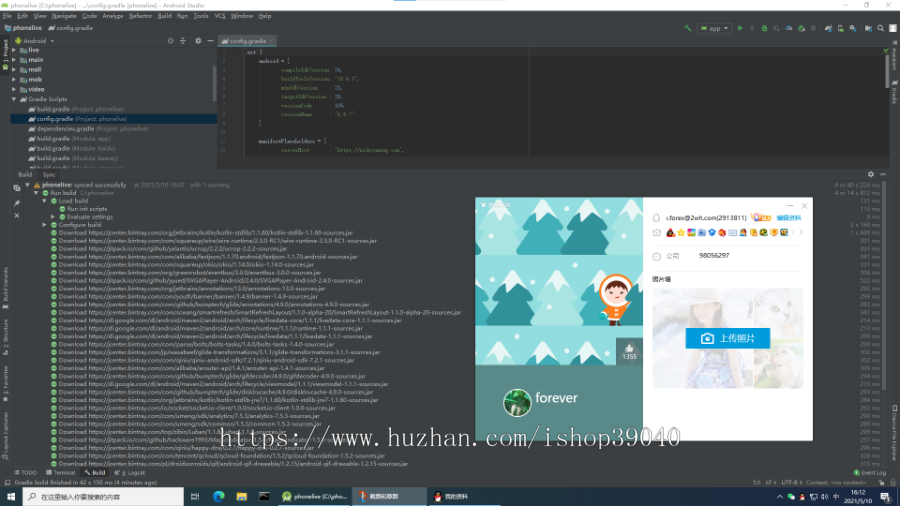The image size is (900, 506).
Task: Open the Logcat tool window tab
Action: pos(130,473)
